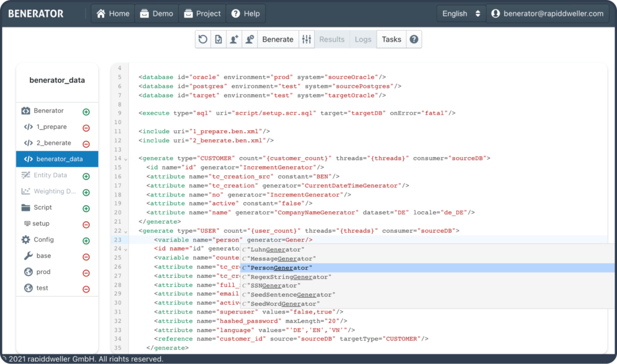Open the Help menu in top bar
The width and height of the screenshot is (617, 364).
246,13
